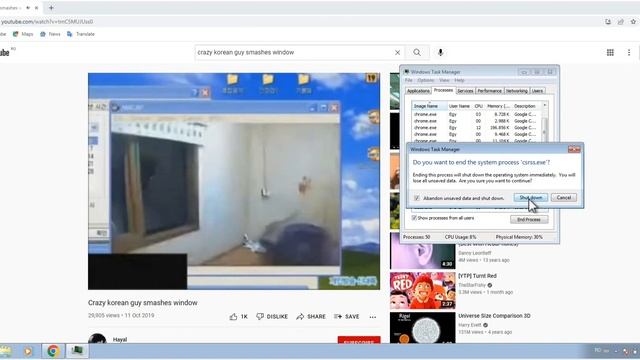Cancel the end process dialog

tap(564, 198)
